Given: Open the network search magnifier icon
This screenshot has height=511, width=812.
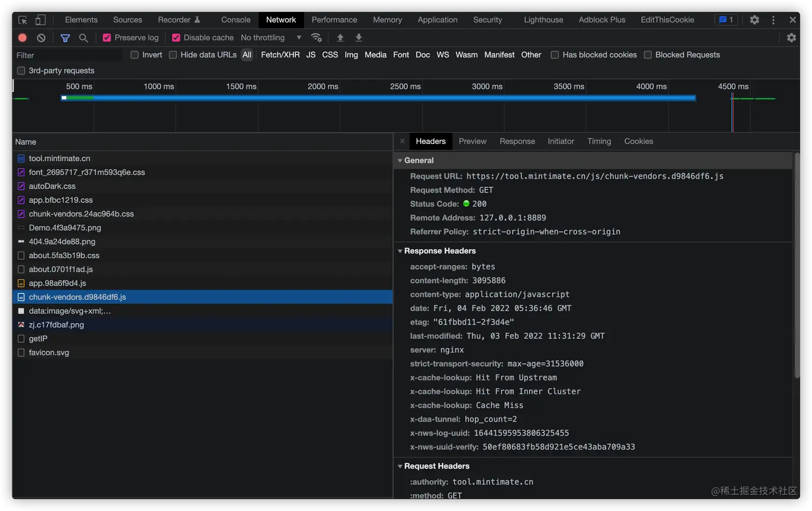Looking at the screenshot, I should click(83, 38).
